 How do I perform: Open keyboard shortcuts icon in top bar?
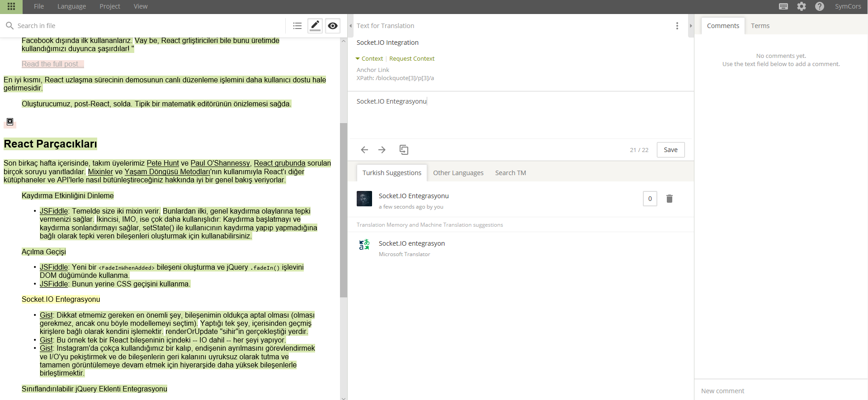click(783, 6)
